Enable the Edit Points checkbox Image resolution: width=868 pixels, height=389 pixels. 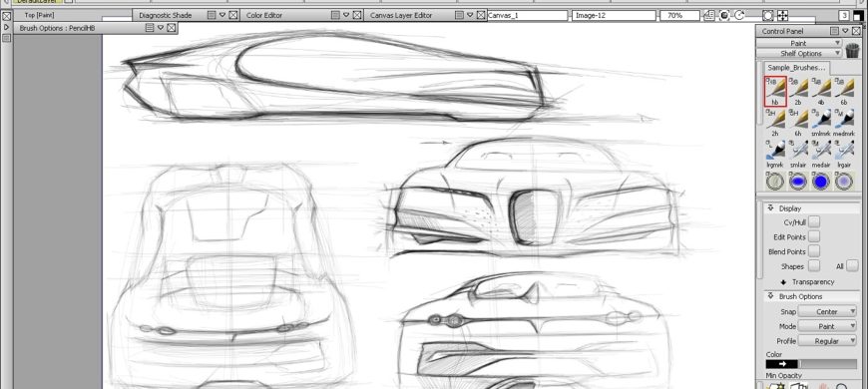pyautogui.click(x=814, y=236)
